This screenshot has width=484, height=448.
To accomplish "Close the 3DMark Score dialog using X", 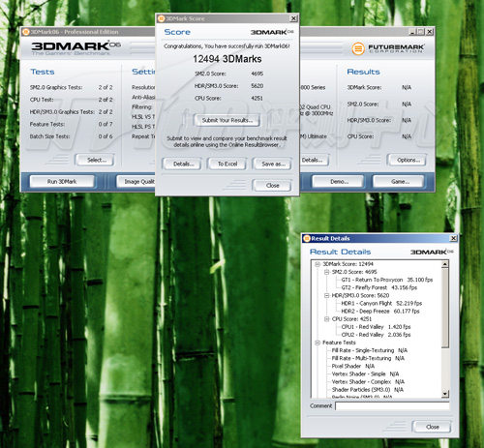I will tap(293, 18).
